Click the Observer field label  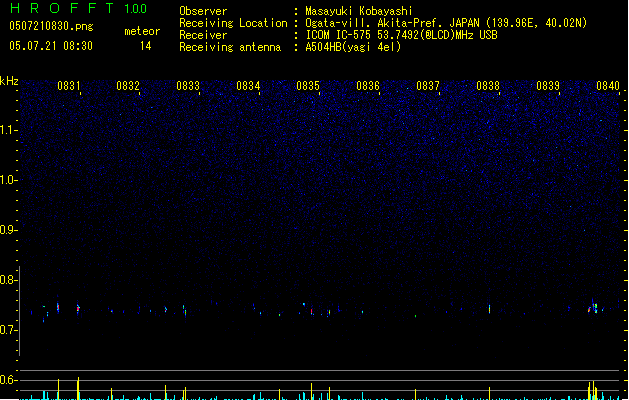pyautogui.click(x=203, y=11)
